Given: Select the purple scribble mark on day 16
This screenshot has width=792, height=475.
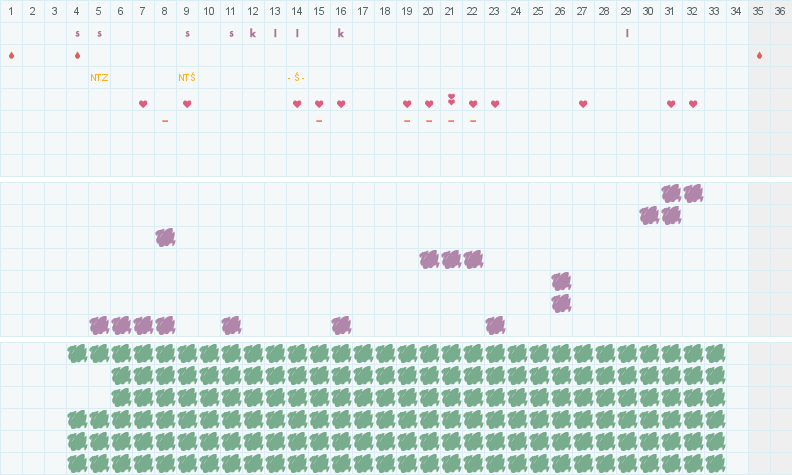Looking at the screenshot, I should [341, 325].
